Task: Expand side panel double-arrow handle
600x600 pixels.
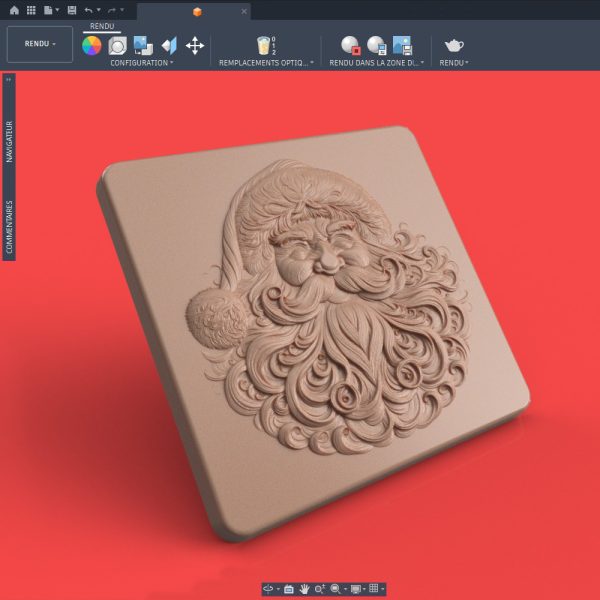Action: point(8,80)
